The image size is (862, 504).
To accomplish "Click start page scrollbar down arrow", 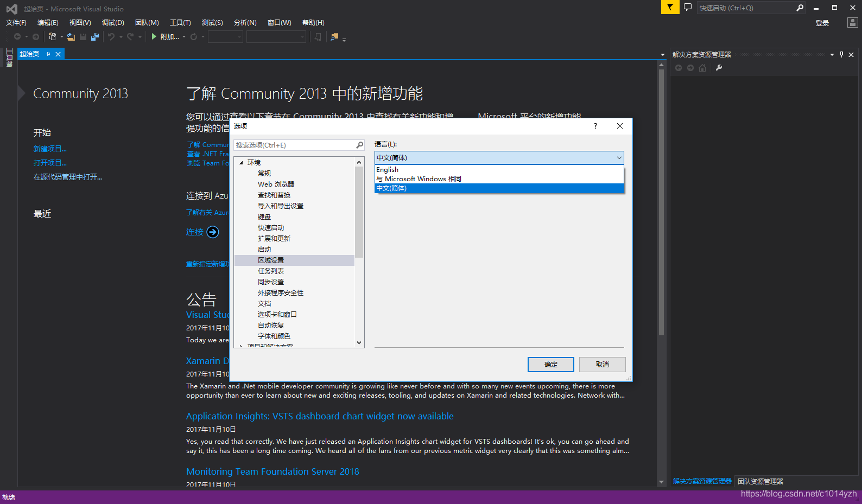I will point(661,482).
